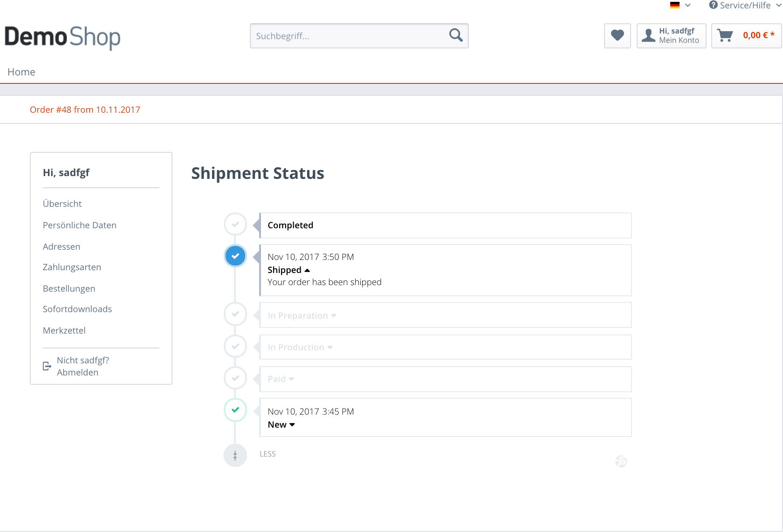This screenshot has height=532, width=783.
Task: Open the Mein Konto account button
Action: [672, 35]
